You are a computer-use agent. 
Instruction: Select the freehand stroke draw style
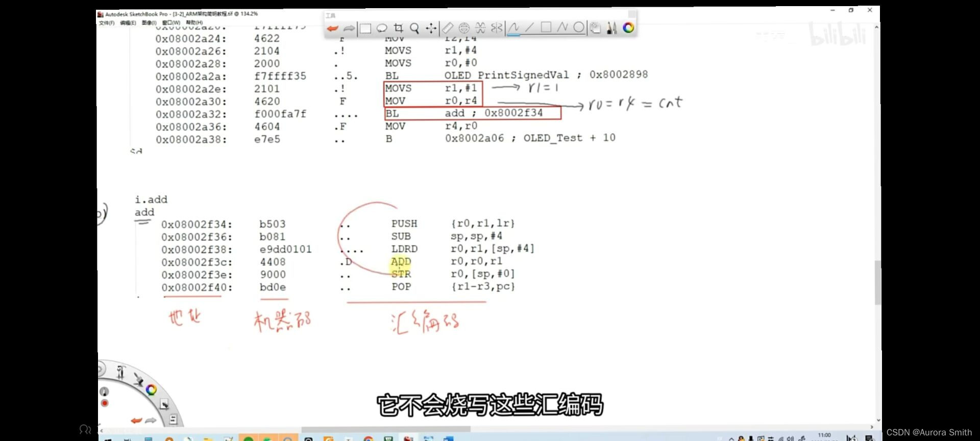pos(513,28)
